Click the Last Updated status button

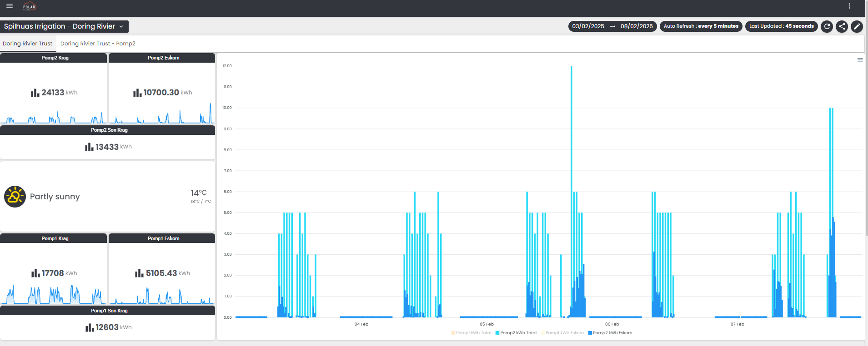click(781, 26)
